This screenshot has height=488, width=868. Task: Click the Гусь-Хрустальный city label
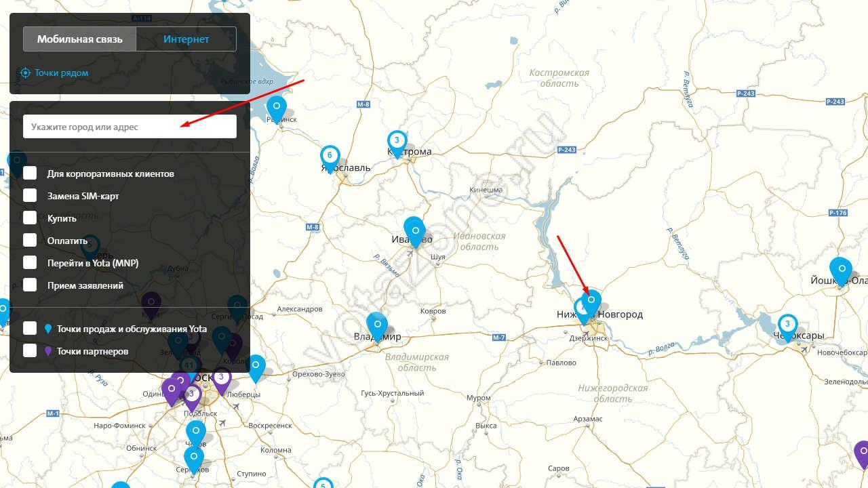point(393,393)
